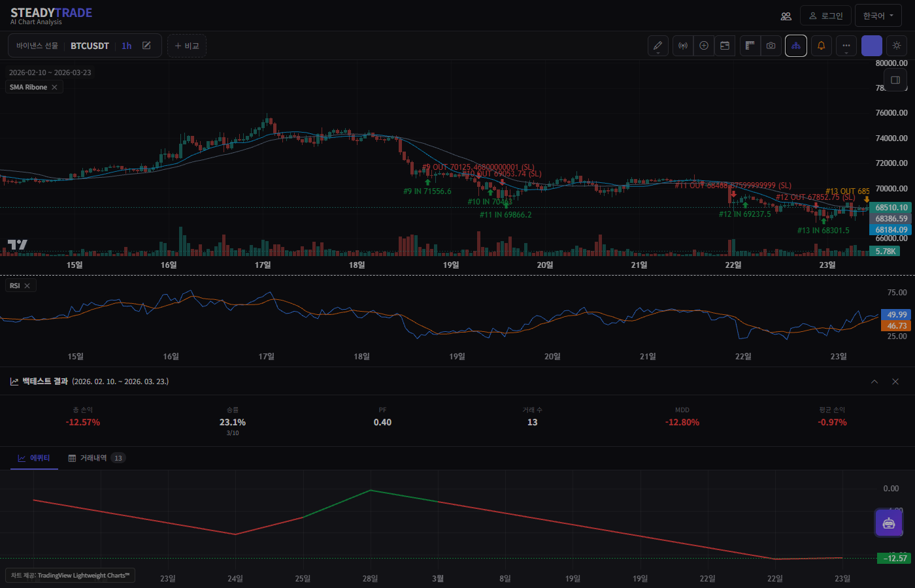Collapse the backtest results panel
This screenshot has width=915, height=588.
click(874, 382)
